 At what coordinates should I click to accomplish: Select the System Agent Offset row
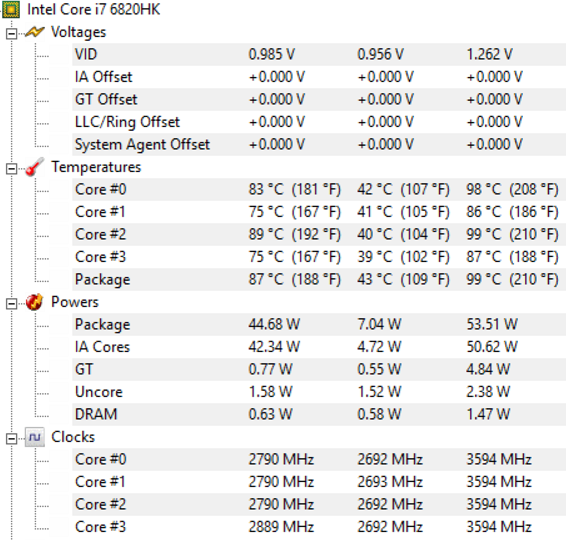pos(319,144)
